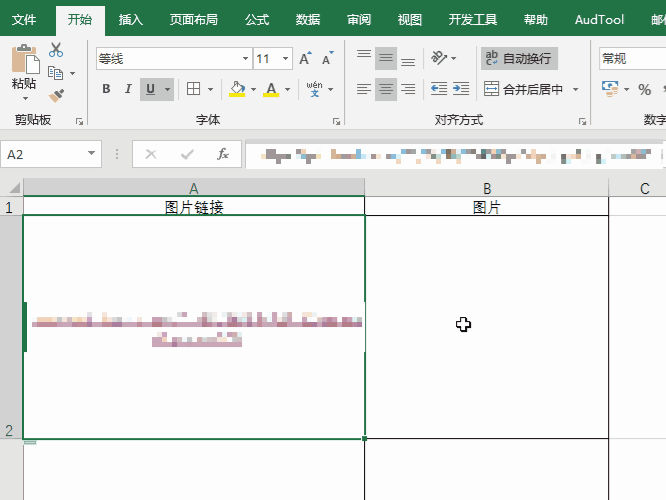Click select-all corner triangle

click(x=13, y=188)
